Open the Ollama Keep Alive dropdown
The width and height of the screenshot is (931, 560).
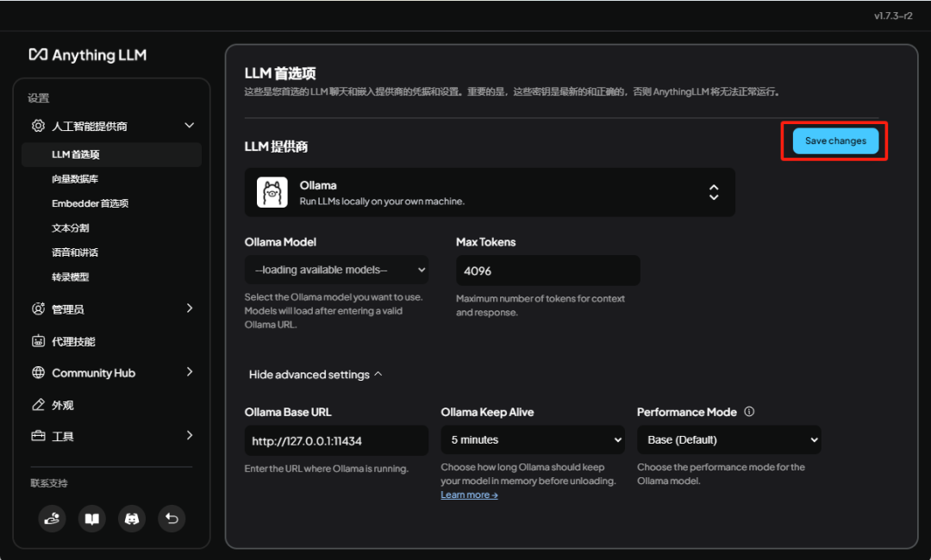point(533,439)
